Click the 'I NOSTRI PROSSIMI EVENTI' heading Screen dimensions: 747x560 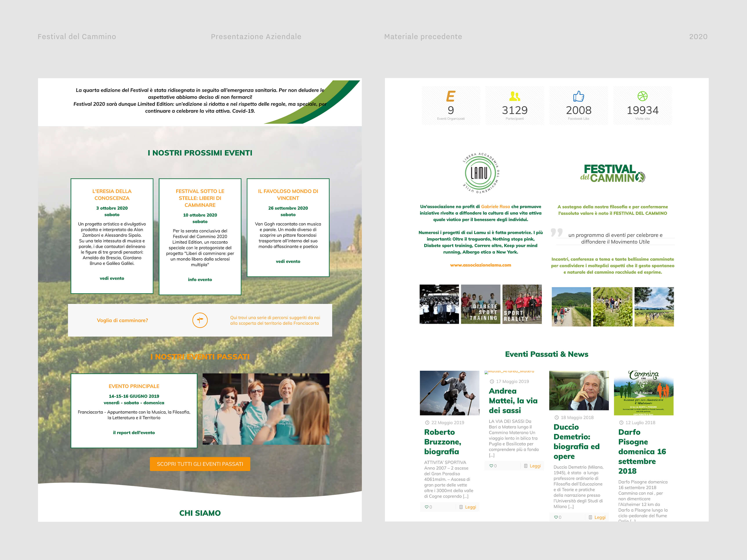pyautogui.click(x=200, y=153)
